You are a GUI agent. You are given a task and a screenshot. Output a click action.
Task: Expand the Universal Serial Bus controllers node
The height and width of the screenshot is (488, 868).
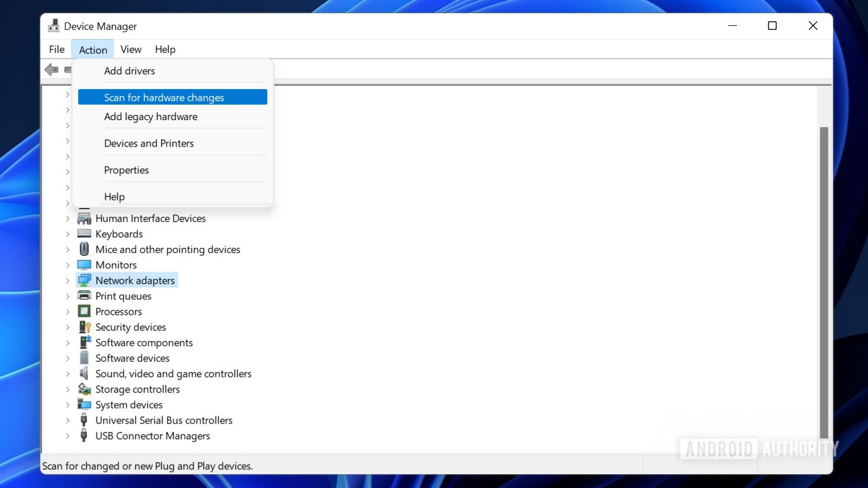(x=67, y=420)
